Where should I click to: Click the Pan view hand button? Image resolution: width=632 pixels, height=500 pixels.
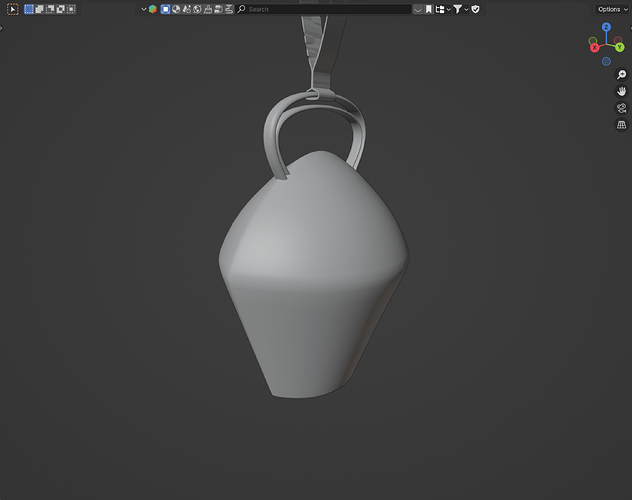pos(622,91)
